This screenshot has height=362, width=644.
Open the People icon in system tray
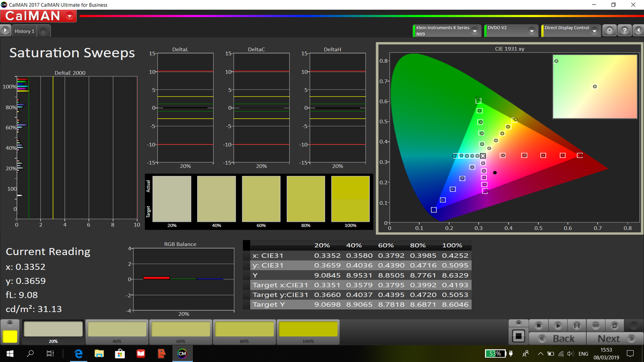click(x=526, y=353)
